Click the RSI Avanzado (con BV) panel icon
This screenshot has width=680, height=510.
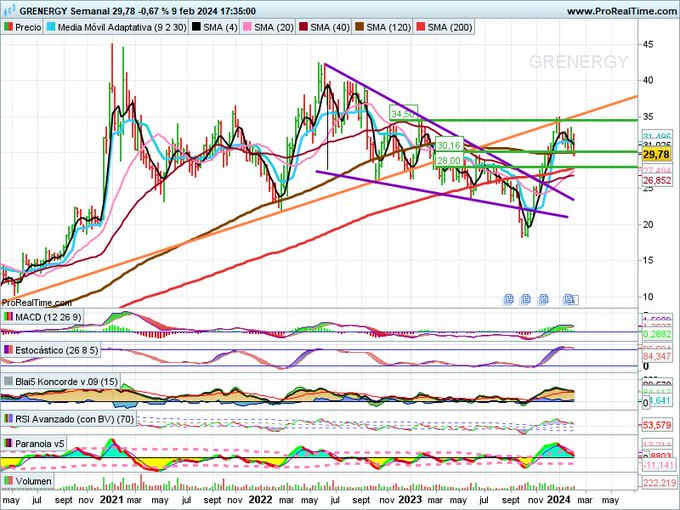[x=8, y=419]
